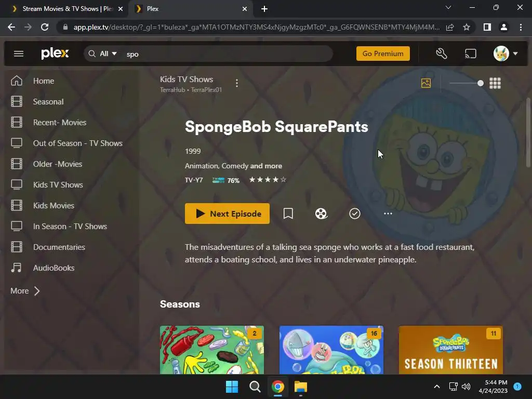This screenshot has height=399, width=532.
Task: Open the All search filter dropdown
Action: pos(108,54)
